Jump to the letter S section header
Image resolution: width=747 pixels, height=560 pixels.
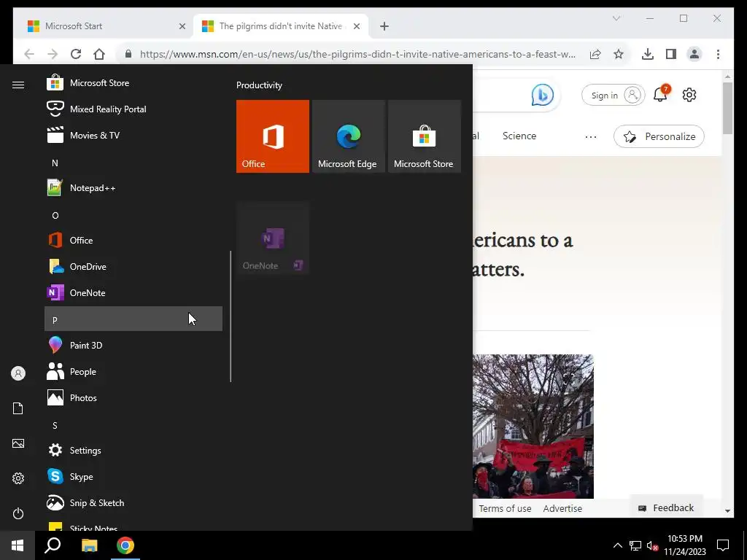pyautogui.click(x=133, y=425)
